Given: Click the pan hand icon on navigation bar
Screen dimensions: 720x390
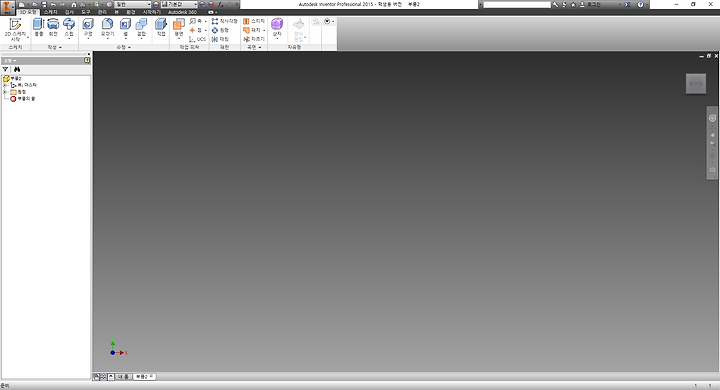Looking at the screenshot, I should tap(713, 135).
